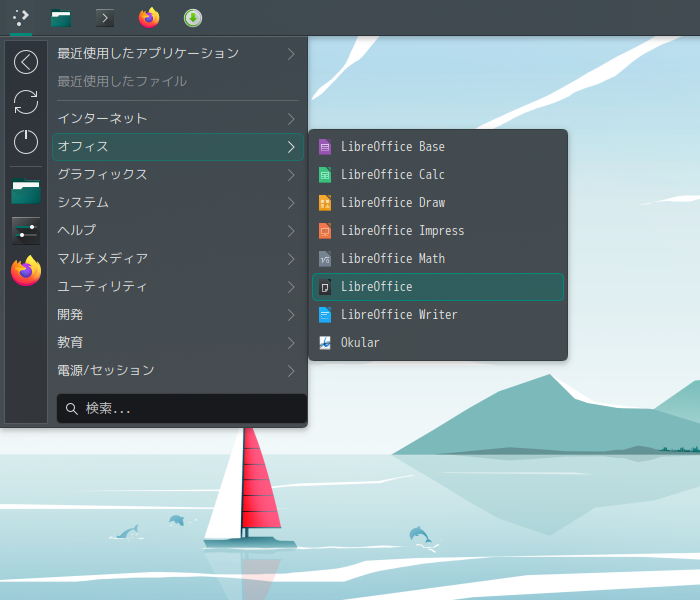Click the power shutdown icon in sidebar
The width and height of the screenshot is (700, 600).
pos(26,142)
